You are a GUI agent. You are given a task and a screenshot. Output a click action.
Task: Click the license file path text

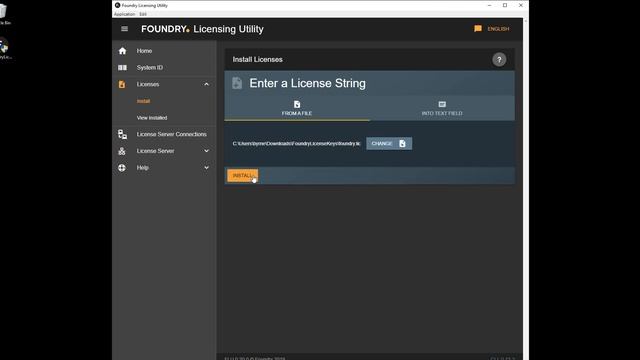296,144
